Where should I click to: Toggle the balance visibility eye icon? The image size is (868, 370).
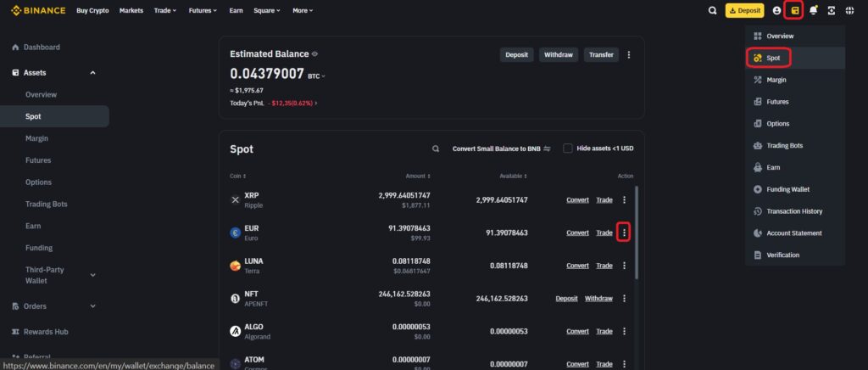click(314, 53)
